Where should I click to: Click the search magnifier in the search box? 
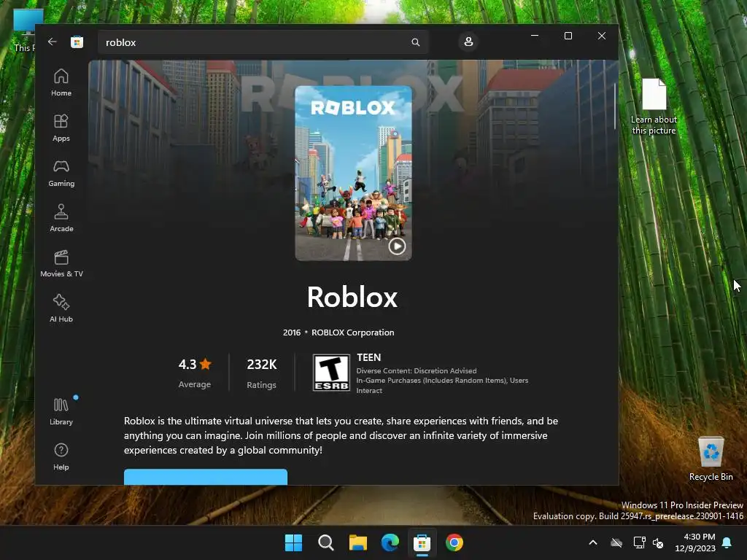click(415, 42)
